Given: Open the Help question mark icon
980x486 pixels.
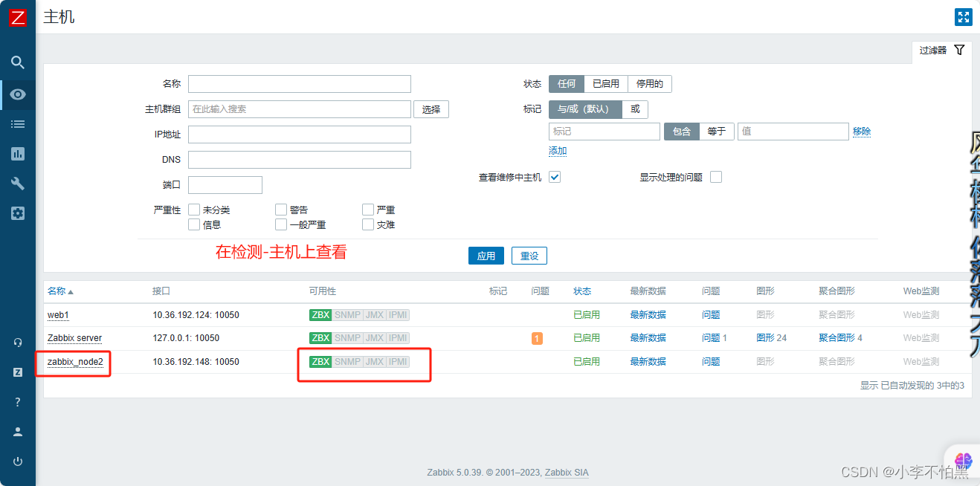Looking at the screenshot, I should (18, 402).
